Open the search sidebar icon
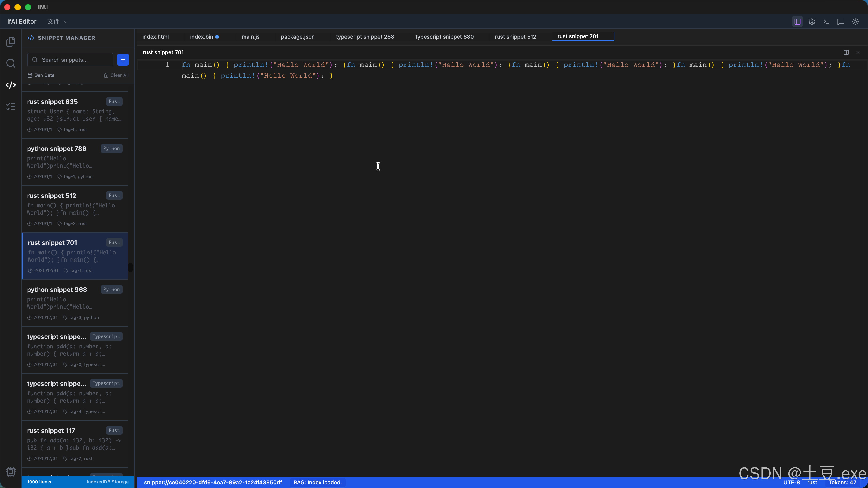 (x=11, y=63)
